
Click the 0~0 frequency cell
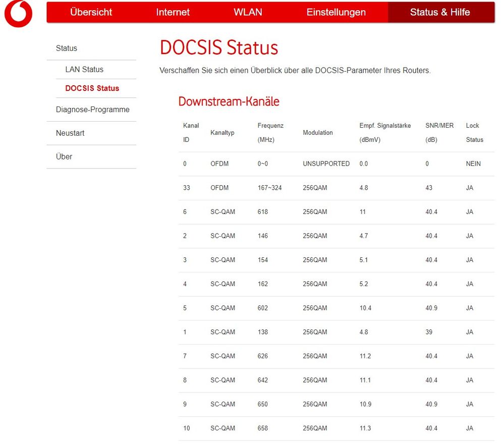tap(263, 164)
